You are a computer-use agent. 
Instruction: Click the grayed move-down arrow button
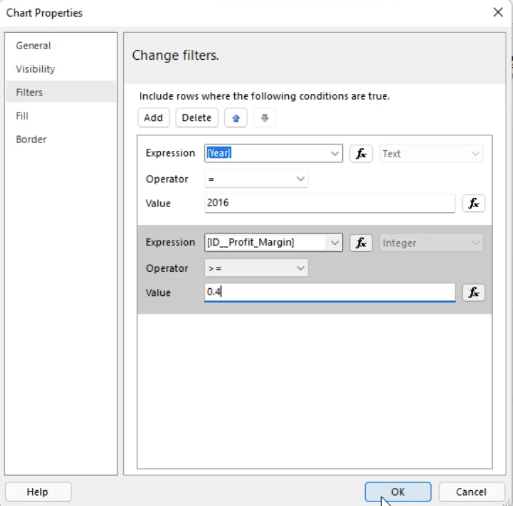(x=264, y=118)
